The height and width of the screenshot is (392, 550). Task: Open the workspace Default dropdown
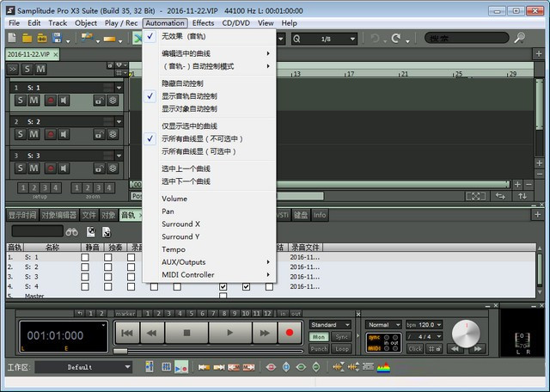[84, 367]
